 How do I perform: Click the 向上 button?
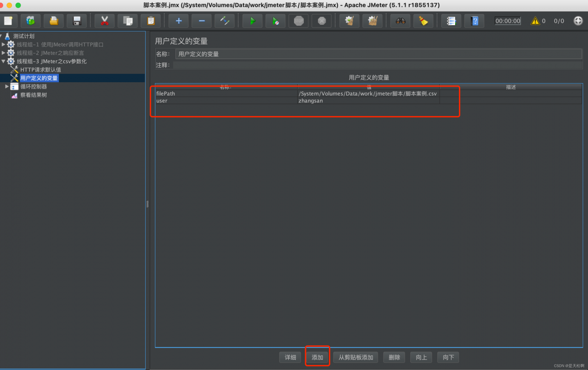coord(421,357)
